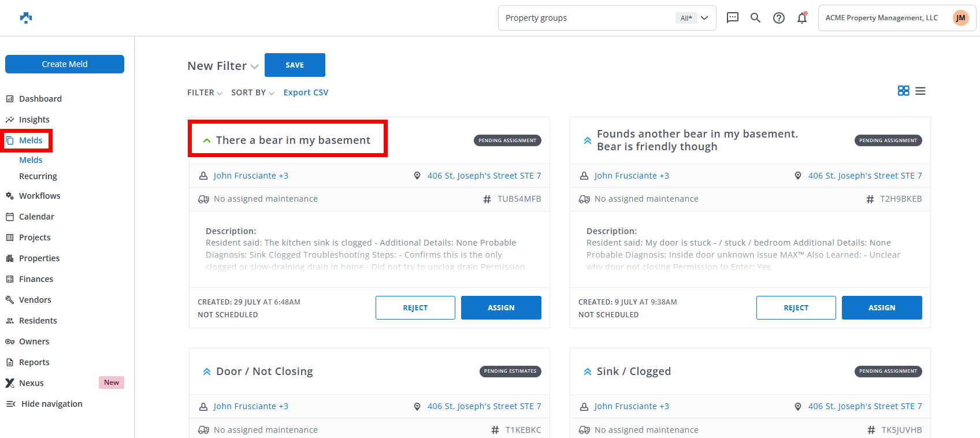Open the SORT BY dropdown
Image resolution: width=980 pixels, height=438 pixels.
253,92
